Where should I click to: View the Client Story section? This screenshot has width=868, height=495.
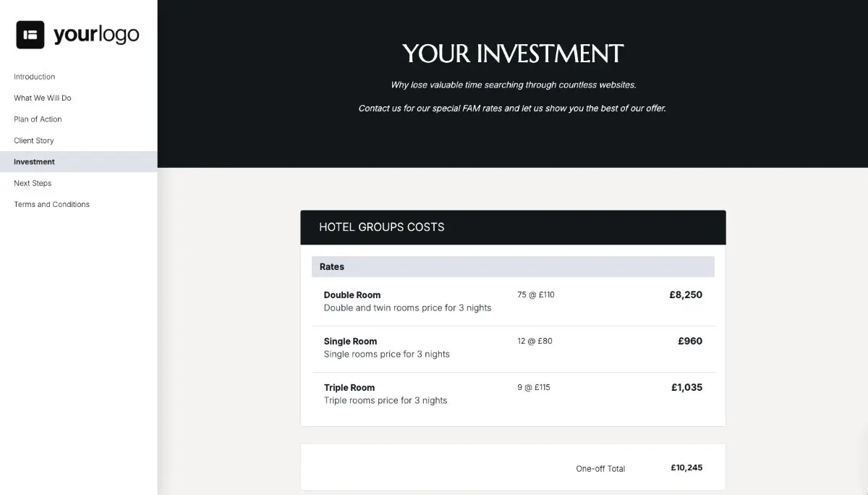[33, 140]
